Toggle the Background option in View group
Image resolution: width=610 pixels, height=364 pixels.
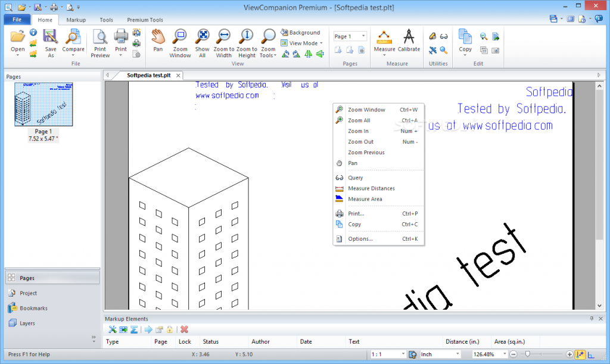[300, 33]
